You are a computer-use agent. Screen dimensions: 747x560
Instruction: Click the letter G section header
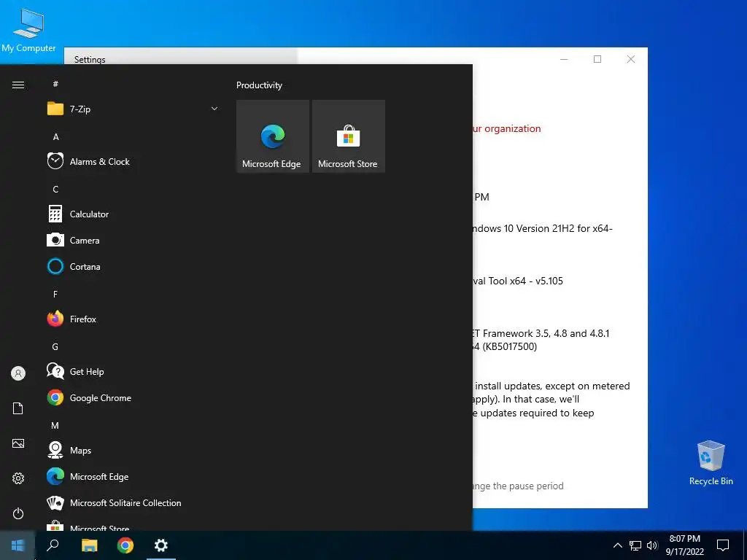coord(55,346)
